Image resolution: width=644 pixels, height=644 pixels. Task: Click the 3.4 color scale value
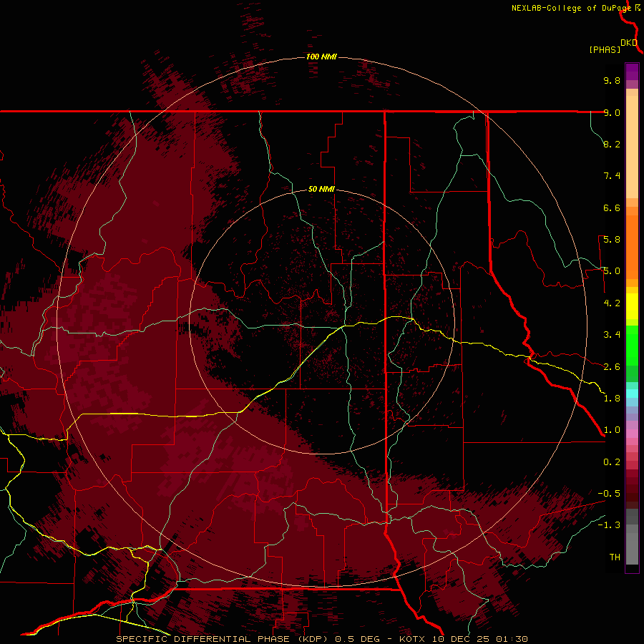[x=612, y=335]
